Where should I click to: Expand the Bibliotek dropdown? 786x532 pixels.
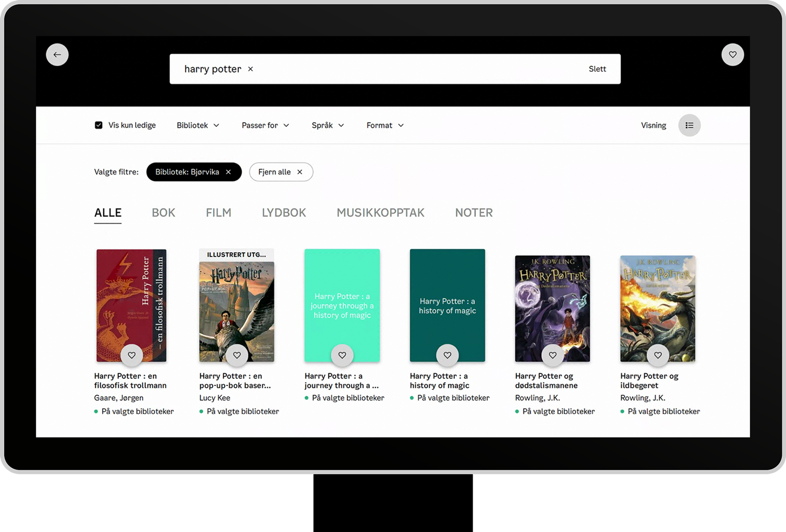click(198, 125)
